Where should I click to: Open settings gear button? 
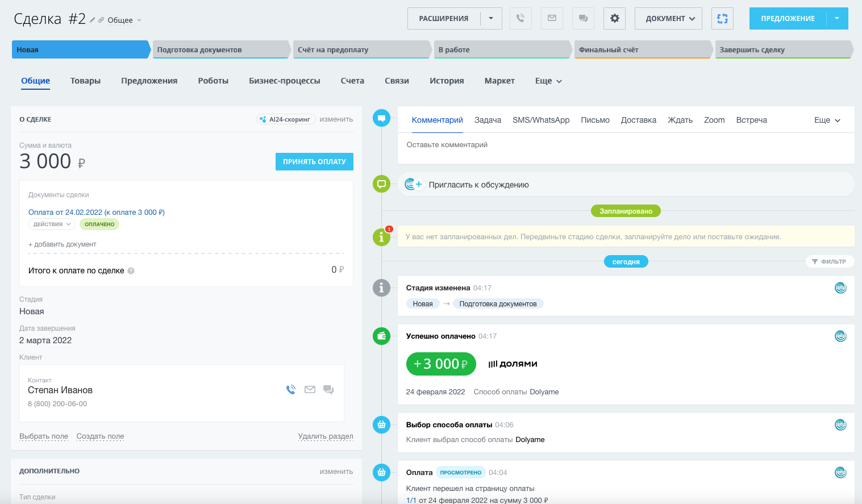tap(615, 18)
